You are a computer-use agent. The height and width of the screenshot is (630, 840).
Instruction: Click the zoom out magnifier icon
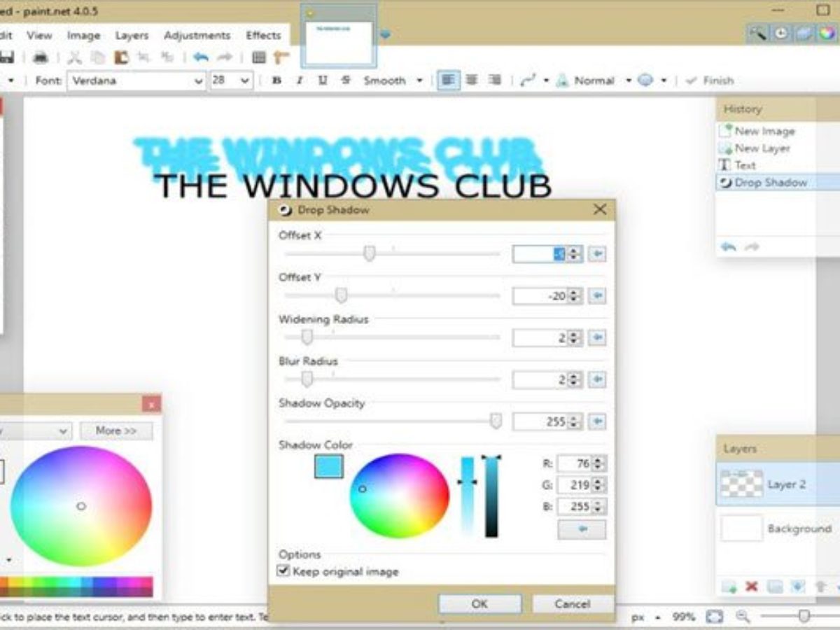(743, 617)
